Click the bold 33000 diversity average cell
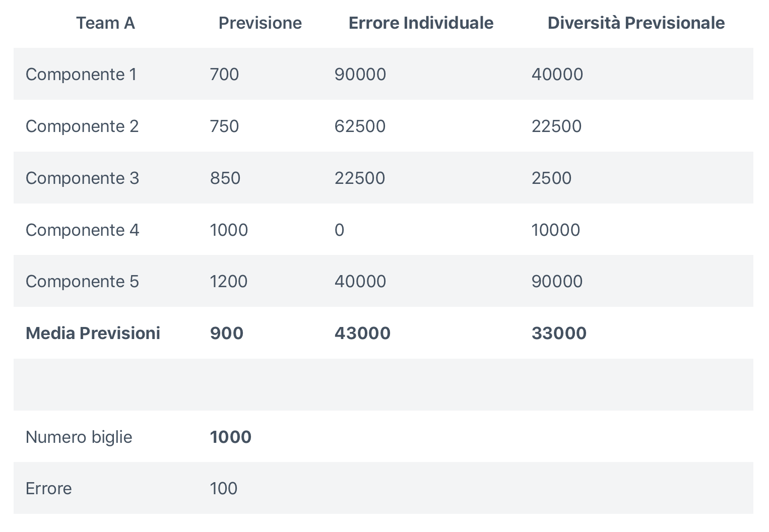 click(559, 334)
